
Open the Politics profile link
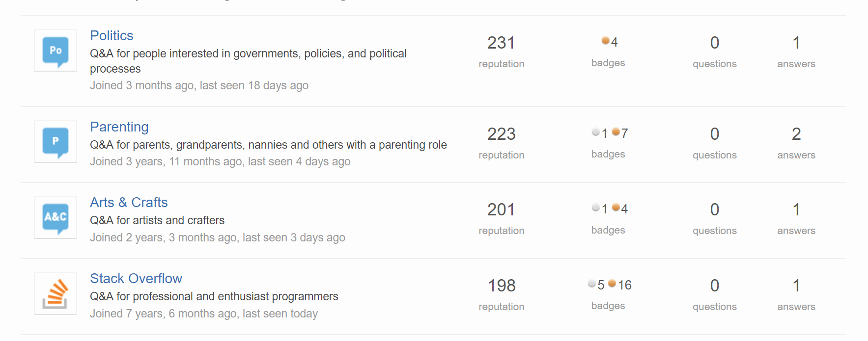[x=112, y=35]
